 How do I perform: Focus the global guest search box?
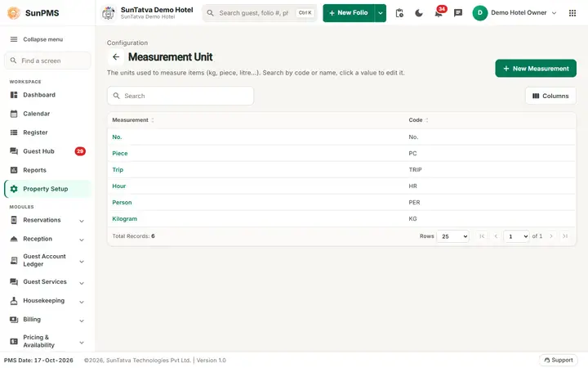(260, 13)
